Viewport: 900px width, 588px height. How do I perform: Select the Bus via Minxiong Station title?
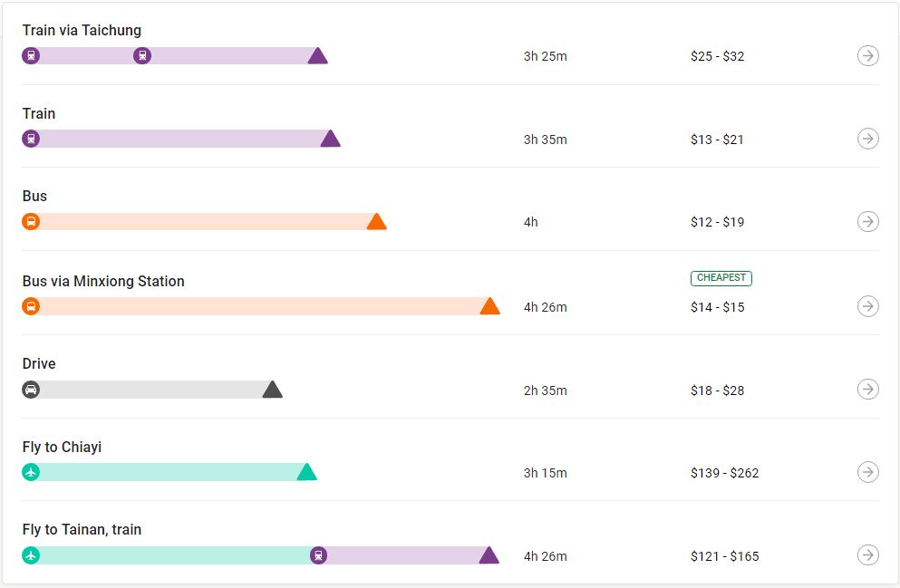pyautogui.click(x=103, y=281)
